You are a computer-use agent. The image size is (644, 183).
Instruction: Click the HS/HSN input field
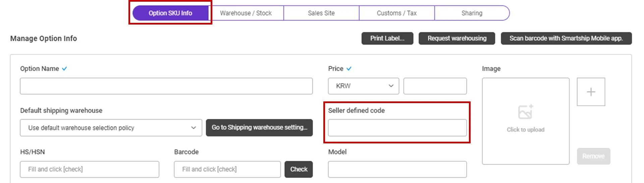tap(89, 169)
